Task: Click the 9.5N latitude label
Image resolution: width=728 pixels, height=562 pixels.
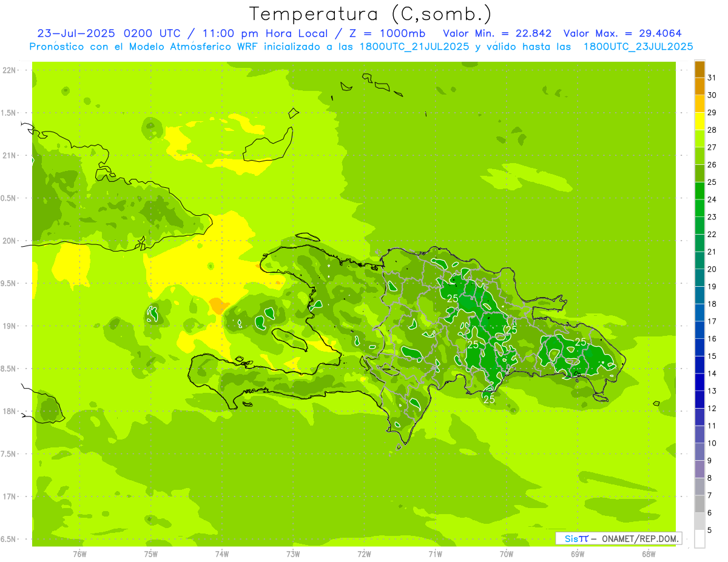Action: 8,283
